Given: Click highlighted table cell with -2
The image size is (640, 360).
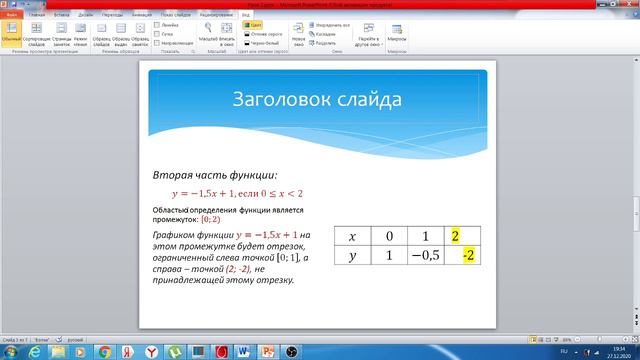Looking at the screenshot, I should [x=462, y=255].
